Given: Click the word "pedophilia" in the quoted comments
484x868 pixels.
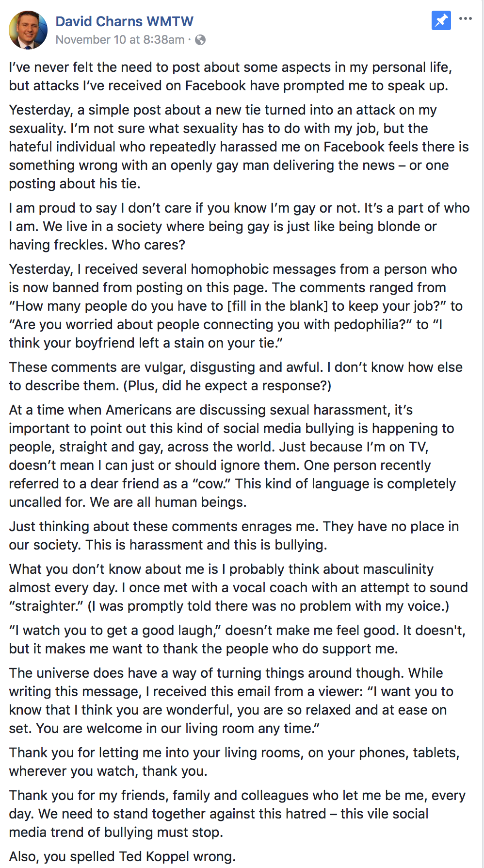Looking at the screenshot, I should point(363,324).
